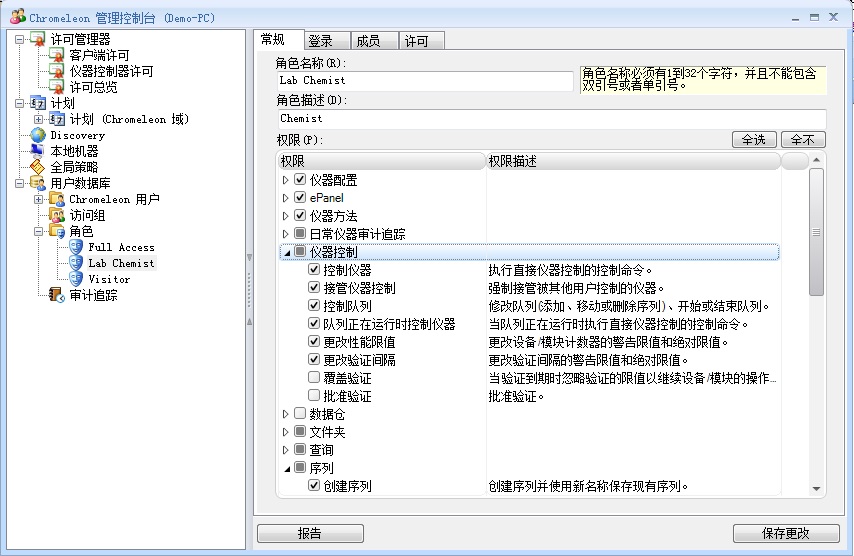Switch to the 成员 tab
This screenshot has width=854, height=556.
pyautogui.click(x=374, y=41)
